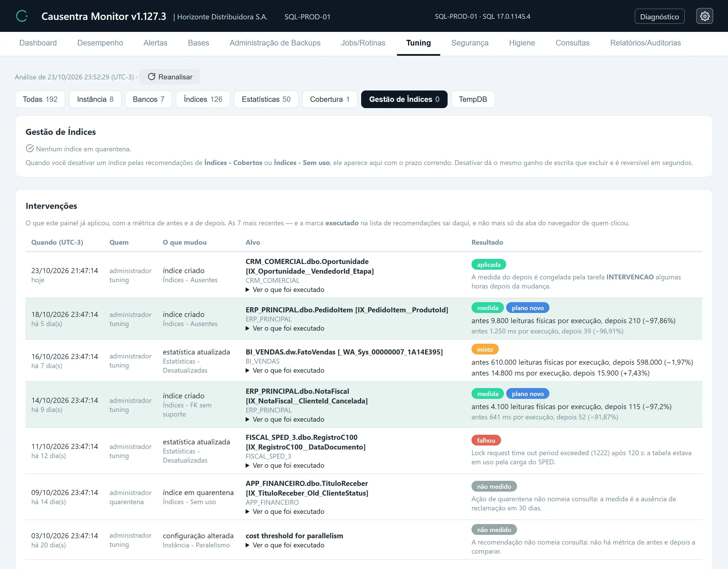Image resolution: width=728 pixels, height=569 pixels.
Task: Open the Alertas tab
Action: tap(155, 43)
